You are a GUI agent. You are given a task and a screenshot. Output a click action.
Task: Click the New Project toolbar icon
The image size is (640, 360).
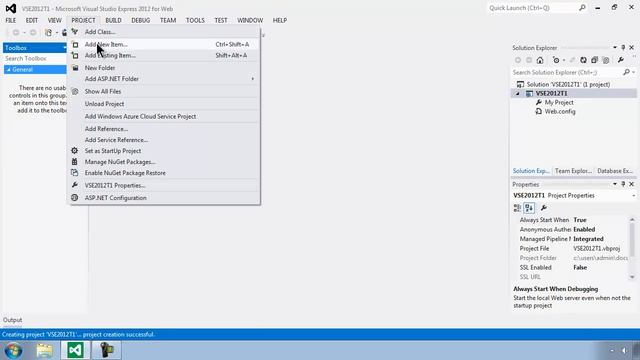click(49, 33)
